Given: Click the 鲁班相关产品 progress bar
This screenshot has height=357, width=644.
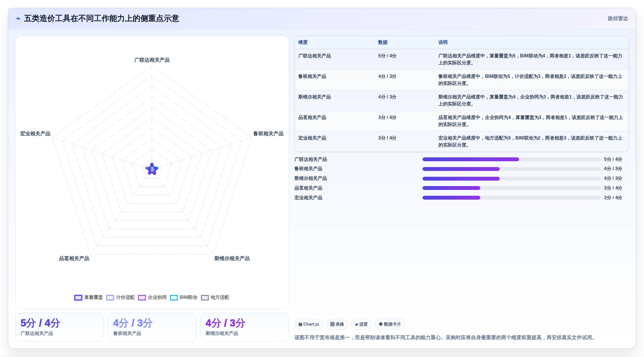Looking at the screenshot, I should click(511, 169).
